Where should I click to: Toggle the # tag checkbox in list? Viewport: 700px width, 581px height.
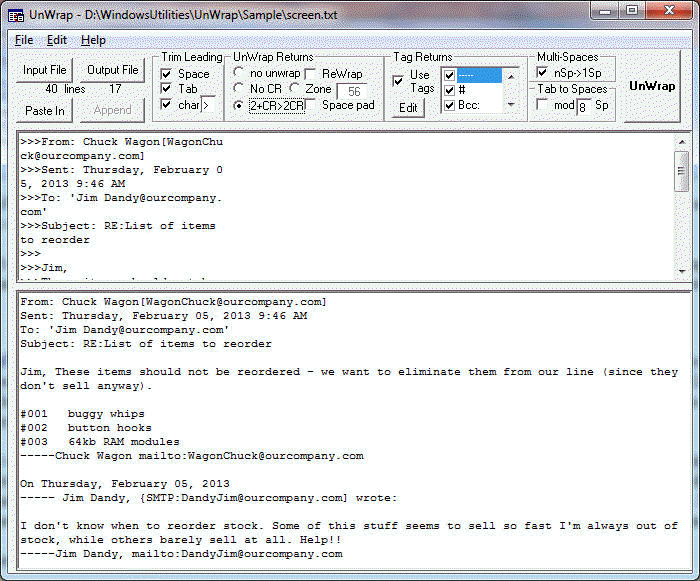(x=450, y=90)
